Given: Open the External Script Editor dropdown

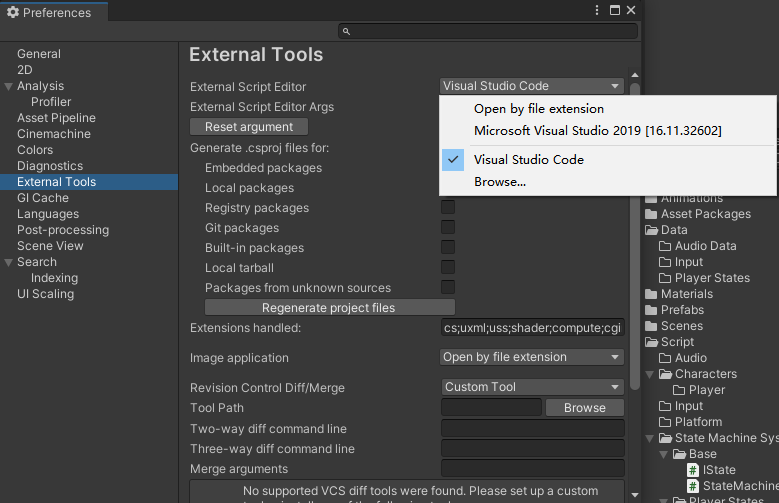Looking at the screenshot, I should tap(532, 86).
